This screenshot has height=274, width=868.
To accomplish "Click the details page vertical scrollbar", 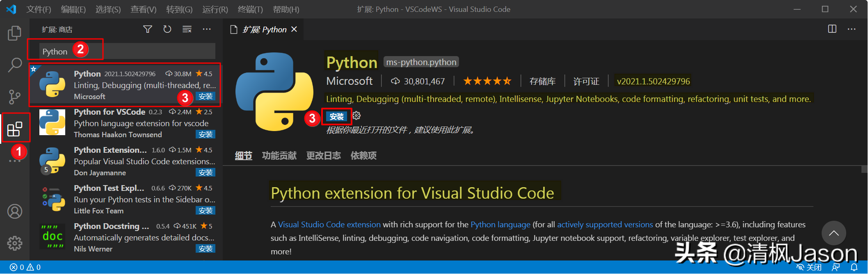I will coord(864,169).
